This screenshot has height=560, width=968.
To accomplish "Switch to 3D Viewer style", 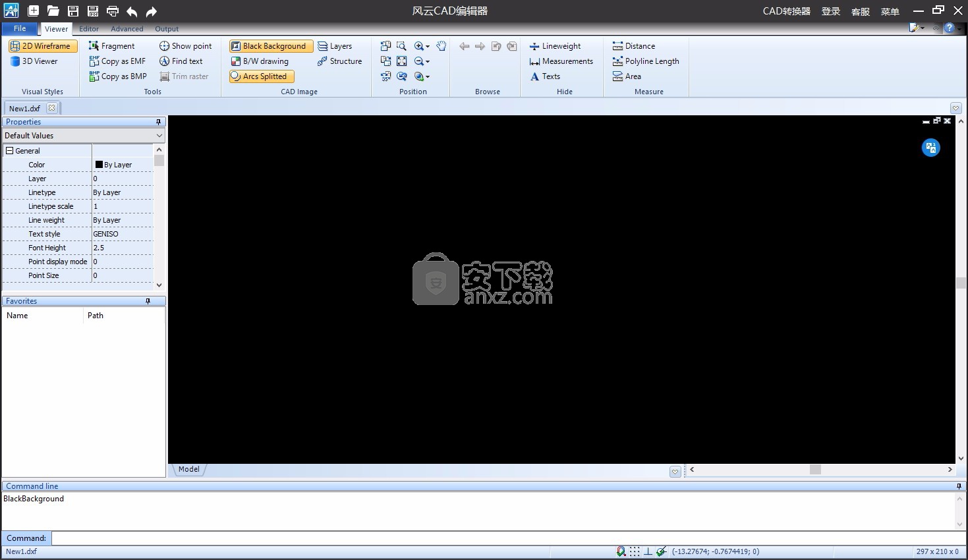I will 34,61.
